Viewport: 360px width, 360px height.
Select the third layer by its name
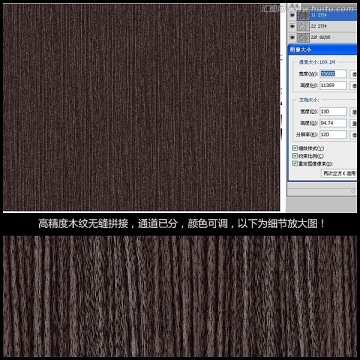pos(320,38)
